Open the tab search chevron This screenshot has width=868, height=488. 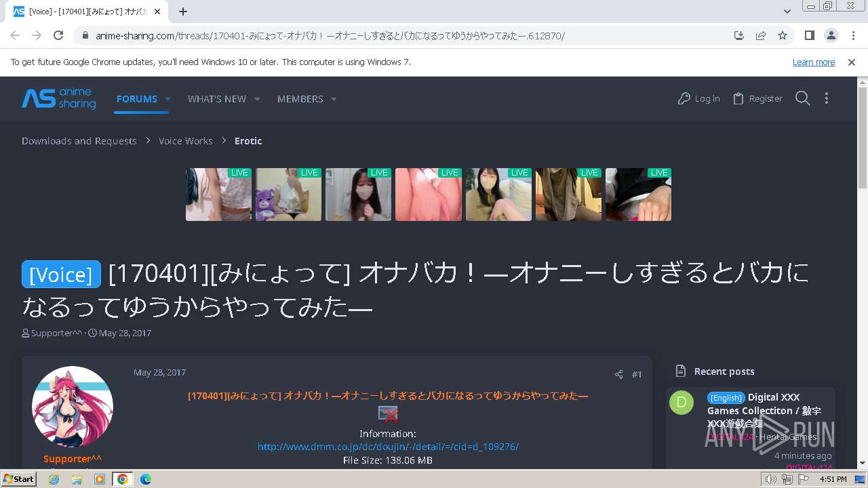(787, 12)
